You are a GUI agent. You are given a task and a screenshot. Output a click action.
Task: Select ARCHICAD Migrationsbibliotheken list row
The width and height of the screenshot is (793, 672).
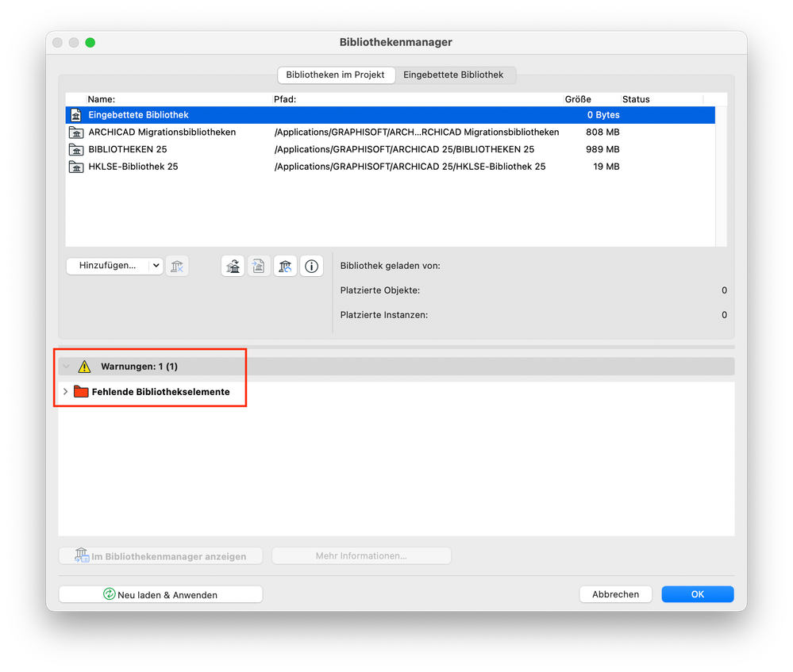coord(391,132)
